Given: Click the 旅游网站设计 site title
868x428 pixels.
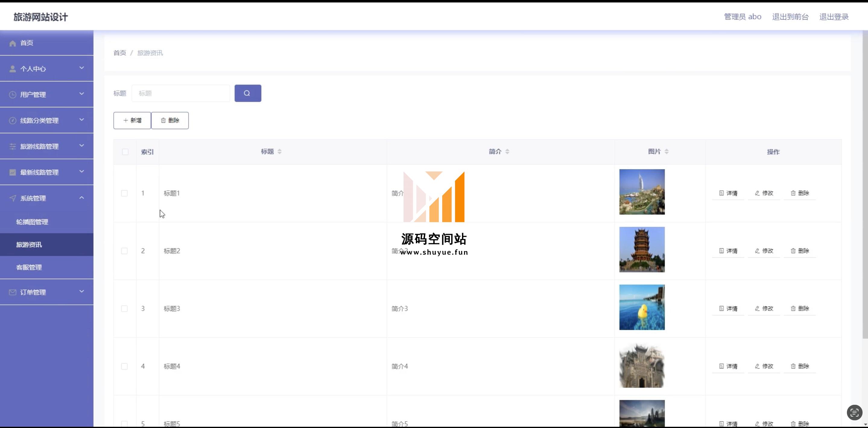Looking at the screenshot, I should (x=41, y=17).
